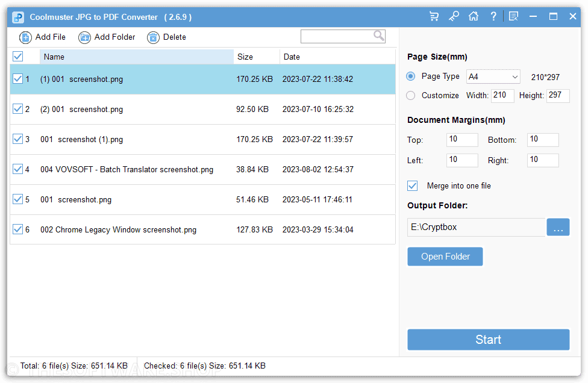Click the key registration icon
The height and width of the screenshot is (383, 588).
coord(454,16)
